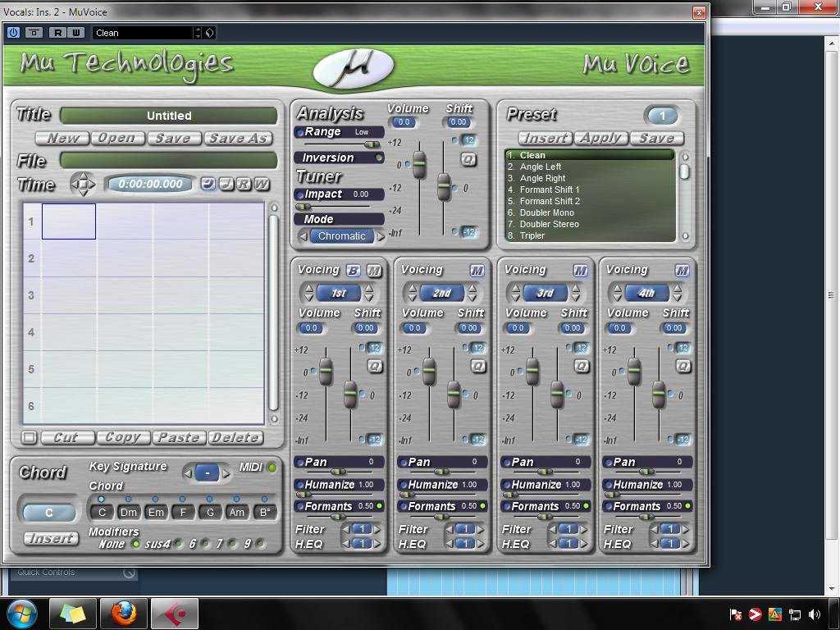
Task: Click the Analysis Volume fader handle
Action: [419, 165]
